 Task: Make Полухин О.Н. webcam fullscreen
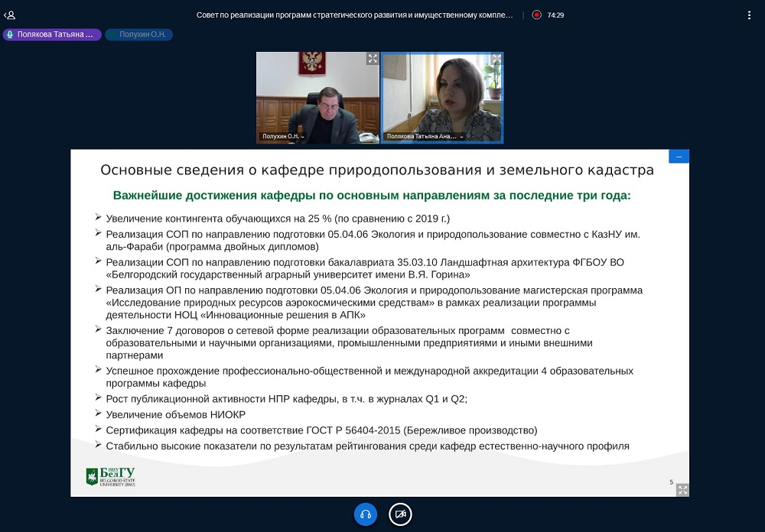coord(372,59)
